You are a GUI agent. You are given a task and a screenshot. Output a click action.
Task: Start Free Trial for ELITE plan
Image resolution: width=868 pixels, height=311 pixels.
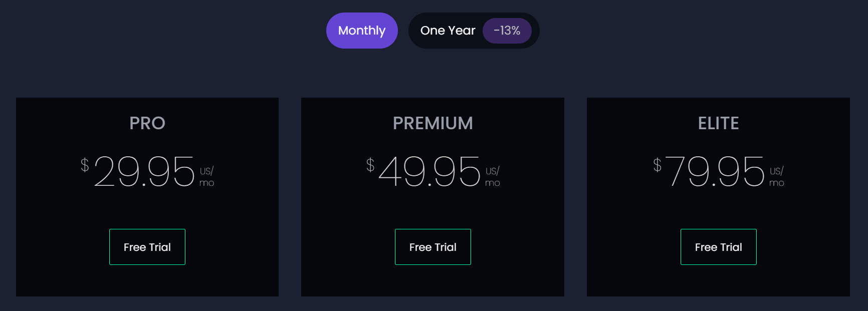[718, 247]
